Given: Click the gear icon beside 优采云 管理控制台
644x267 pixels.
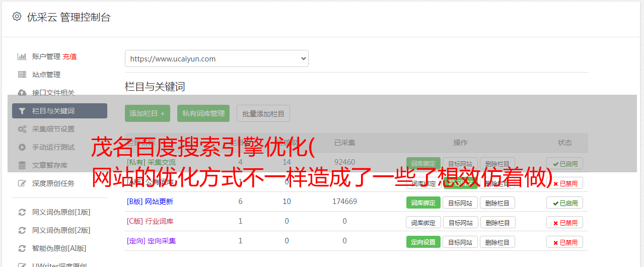Looking at the screenshot, I should tap(17, 17).
